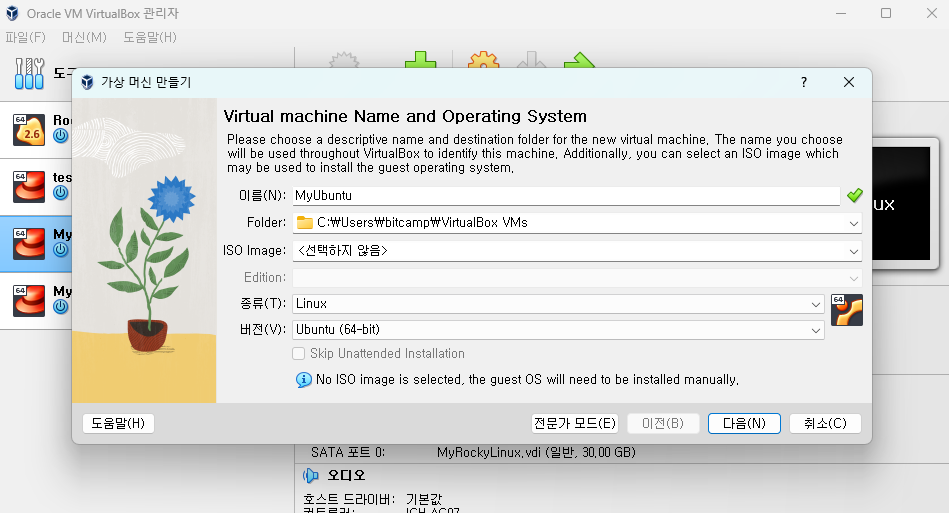Screen dimensions: 949x513
Task: Select the Rocky Linux 2.6 VM icon
Action: pyautogui.click(x=29, y=129)
